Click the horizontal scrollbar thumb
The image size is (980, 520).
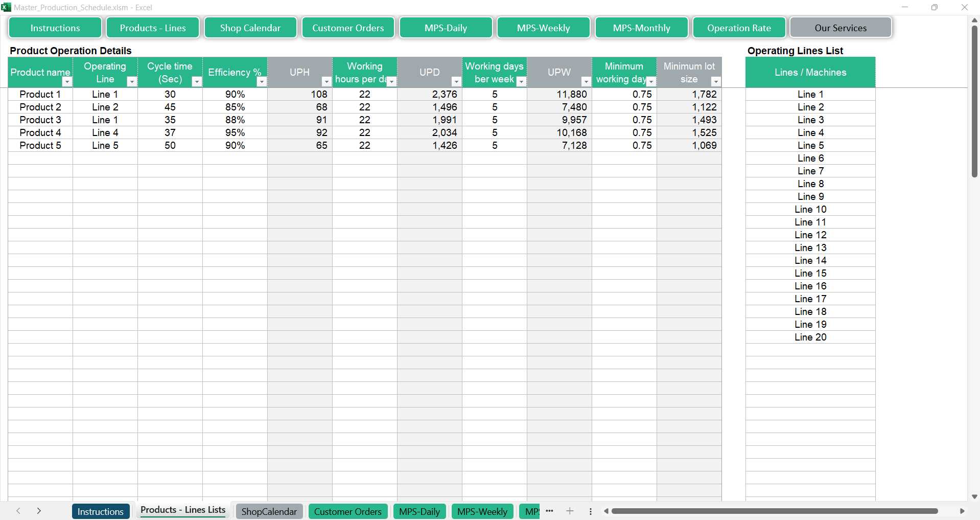pos(774,511)
